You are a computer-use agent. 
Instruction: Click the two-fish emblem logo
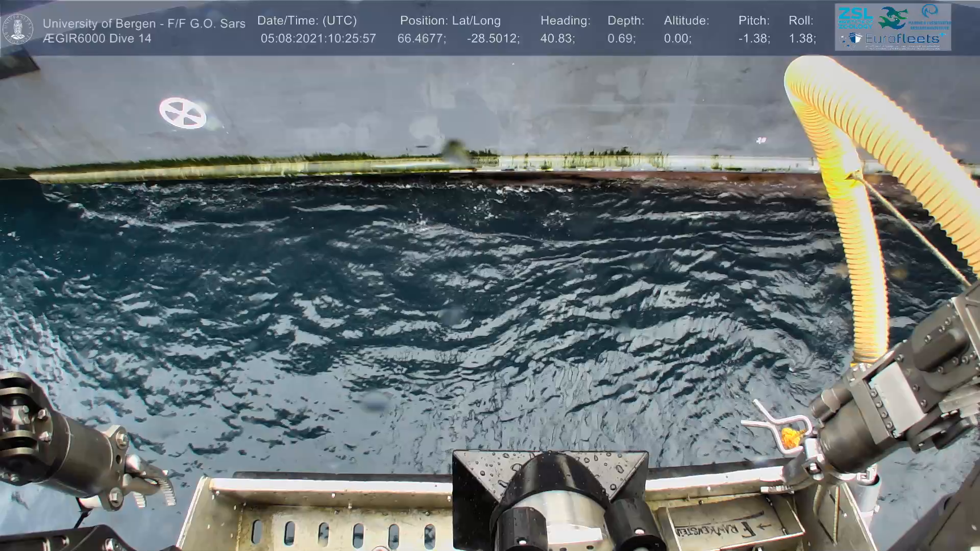(x=893, y=18)
